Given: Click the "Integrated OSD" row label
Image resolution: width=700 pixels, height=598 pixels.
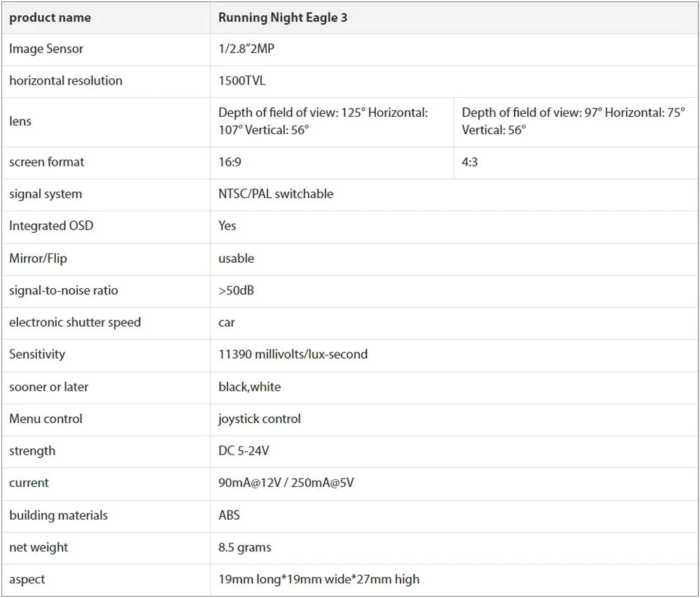Looking at the screenshot, I should (x=51, y=226).
